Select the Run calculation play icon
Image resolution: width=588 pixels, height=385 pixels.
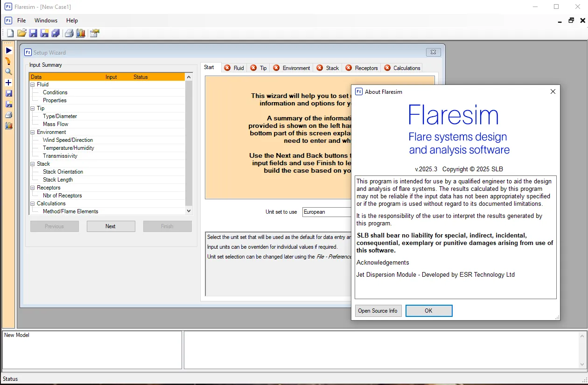[8, 50]
